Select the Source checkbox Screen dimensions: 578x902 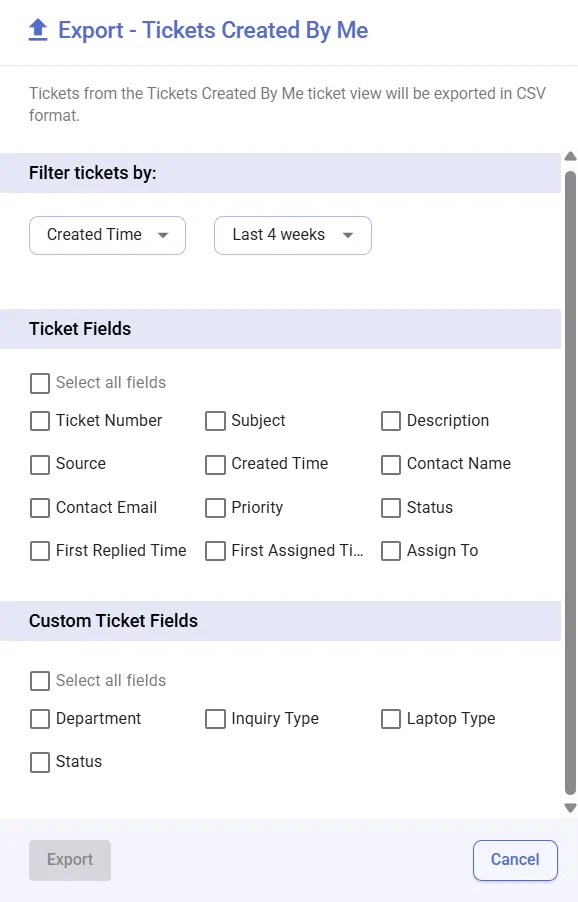click(39, 464)
